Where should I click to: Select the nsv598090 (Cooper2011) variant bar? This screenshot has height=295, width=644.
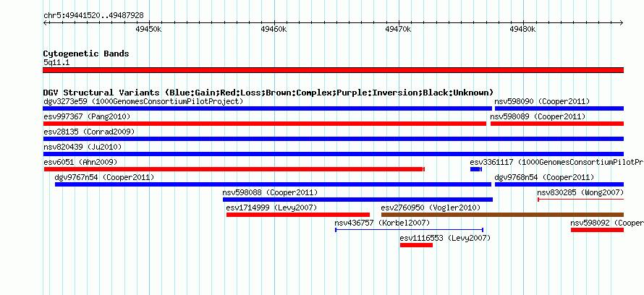click(559, 108)
